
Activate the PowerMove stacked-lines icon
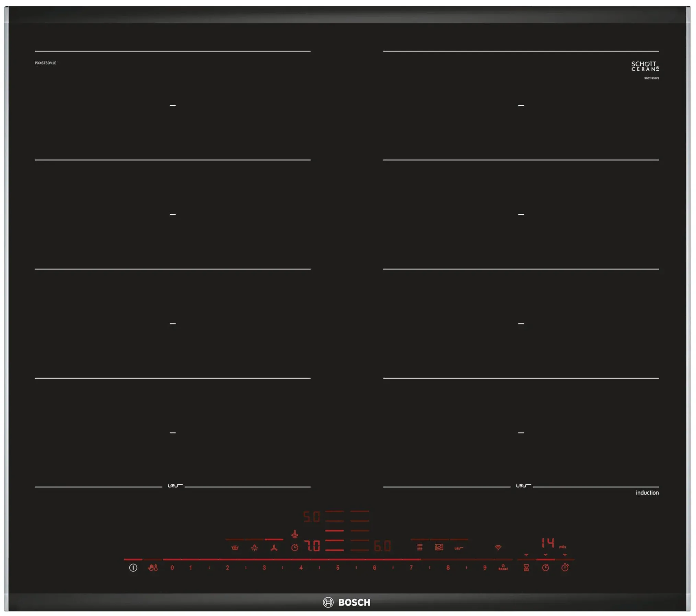(420, 547)
